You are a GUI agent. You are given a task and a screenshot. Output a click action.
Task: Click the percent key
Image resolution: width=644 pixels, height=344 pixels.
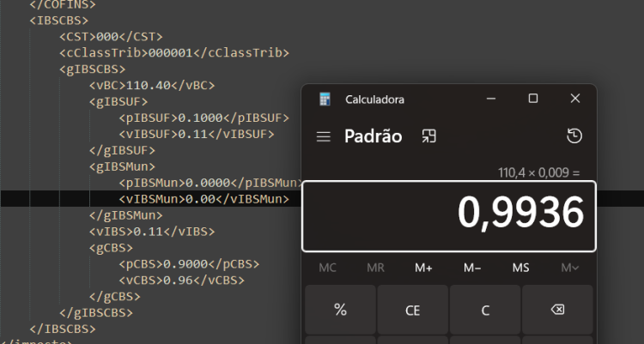341,310
